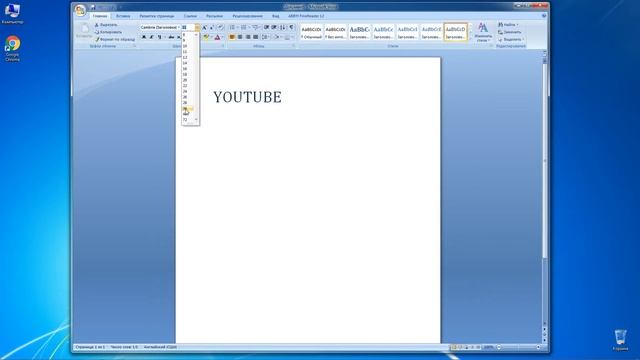The image size is (640, 360).
Task: Switch to the Разметка страницы tab
Action: click(157, 16)
